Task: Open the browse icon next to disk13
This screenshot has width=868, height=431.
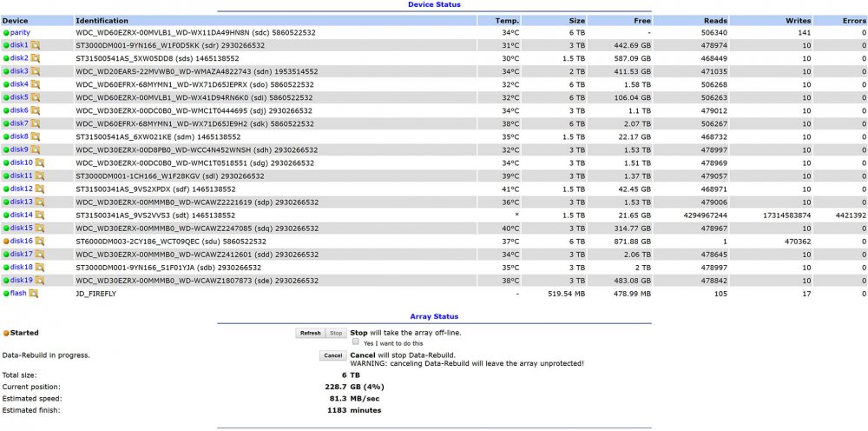Action: (40, 202)
